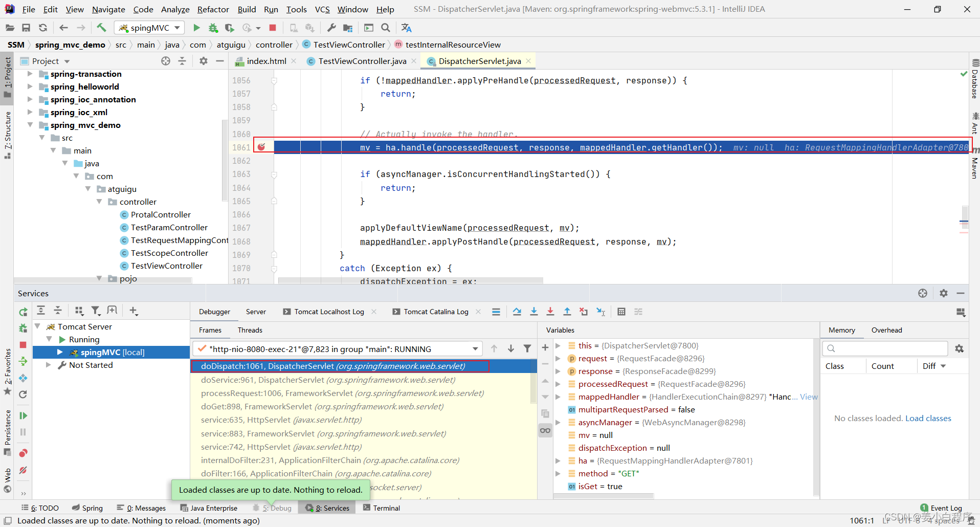Toggle watches view with glasses icon

point(545,430)
